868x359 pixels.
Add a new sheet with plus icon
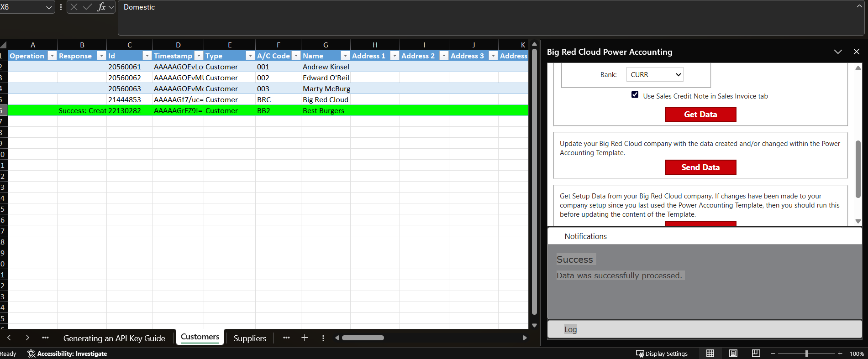click(305, 338)
